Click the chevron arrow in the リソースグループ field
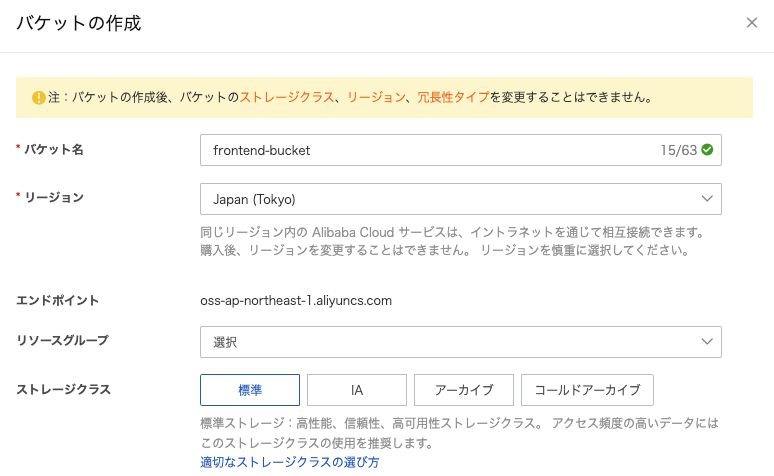The width and height of the screenshot is (774, 476). click(707, 342)
